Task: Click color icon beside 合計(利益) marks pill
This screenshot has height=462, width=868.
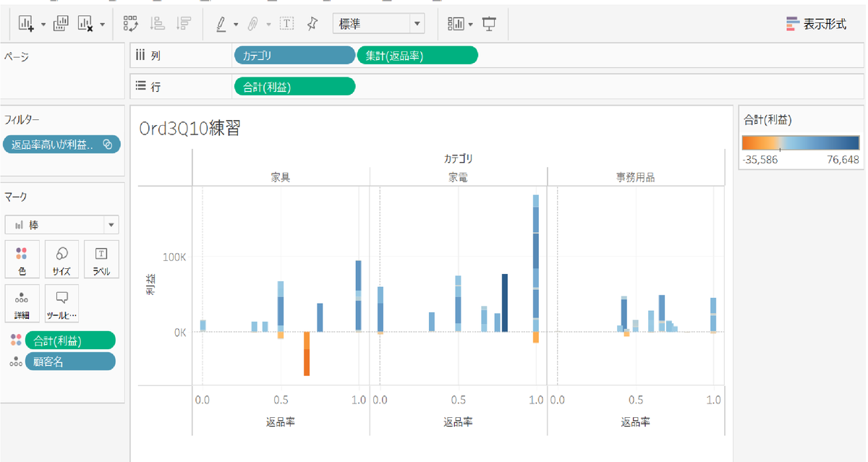Action: point(16,341)
